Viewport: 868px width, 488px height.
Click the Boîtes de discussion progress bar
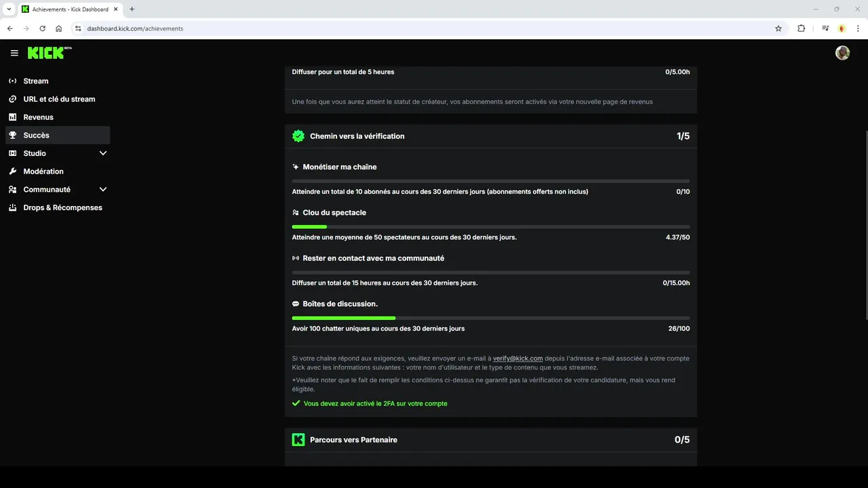click(x=491, y=318)
